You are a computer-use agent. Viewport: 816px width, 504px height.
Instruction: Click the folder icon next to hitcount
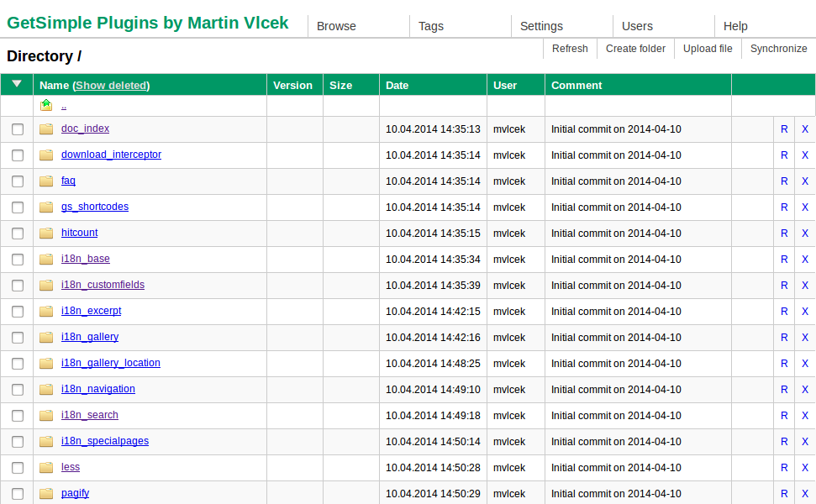coord(46,234)
